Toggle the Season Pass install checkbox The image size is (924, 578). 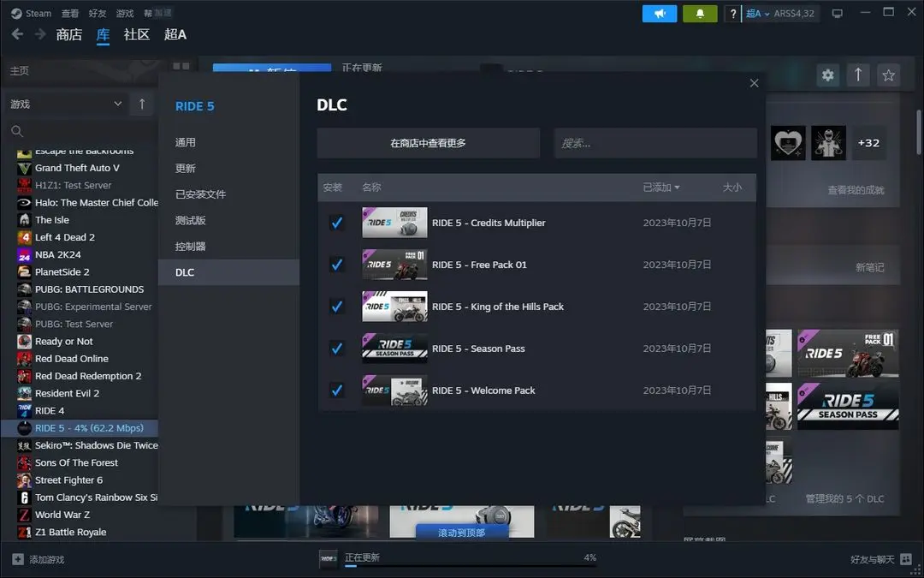pyautogui.click(x=336, y=348)
